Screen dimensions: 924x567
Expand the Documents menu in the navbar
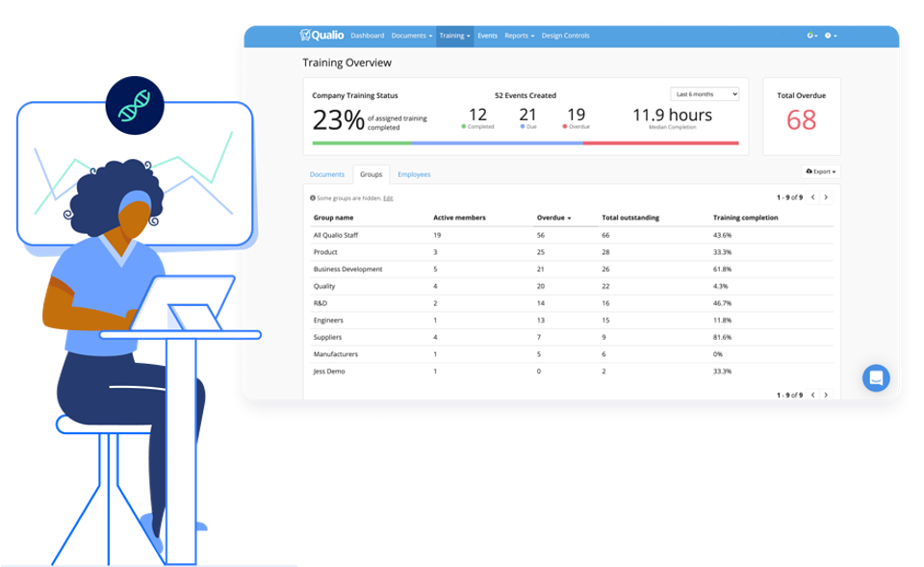(x=411, y=36)
